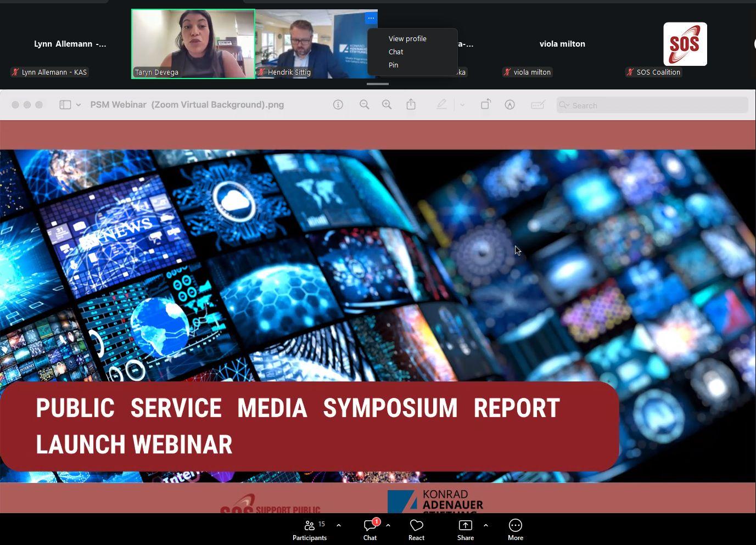The height and width of the screenshot is (545, 756).
Task: Select View profile from the context menu
Action: click(x=407, y=38)
